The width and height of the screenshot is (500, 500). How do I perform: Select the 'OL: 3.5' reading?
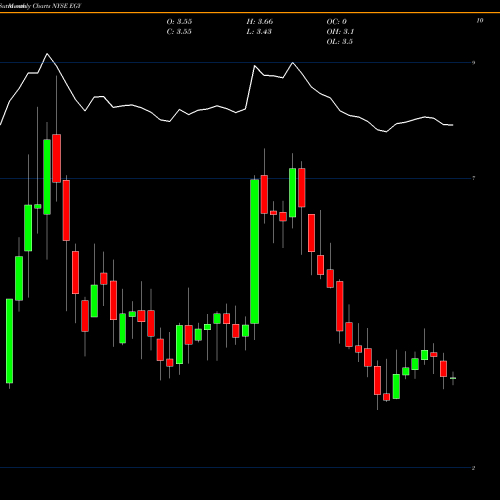click(x=339, y=42)
